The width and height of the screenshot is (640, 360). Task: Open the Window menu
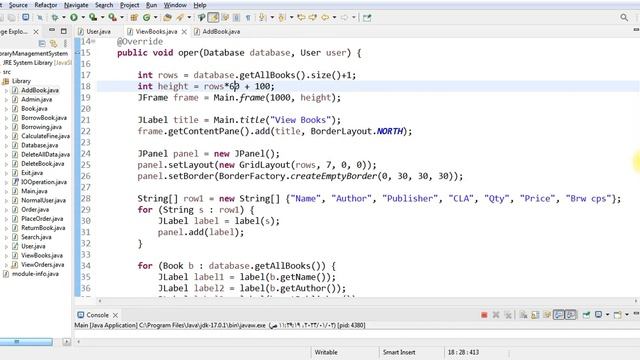pyautogui.click(x=175, y=5)
